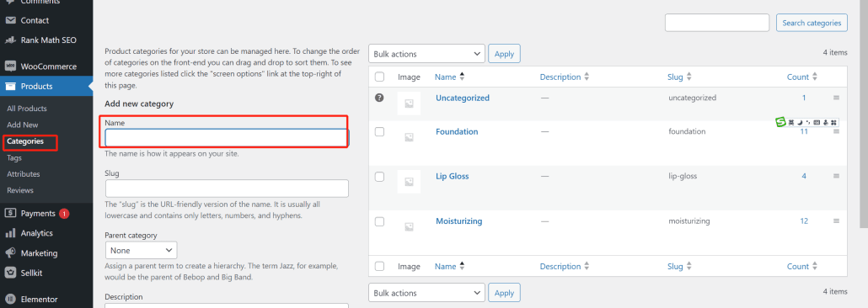Open the Moisturizing category link
868x308 pixels.
point(459,221)
